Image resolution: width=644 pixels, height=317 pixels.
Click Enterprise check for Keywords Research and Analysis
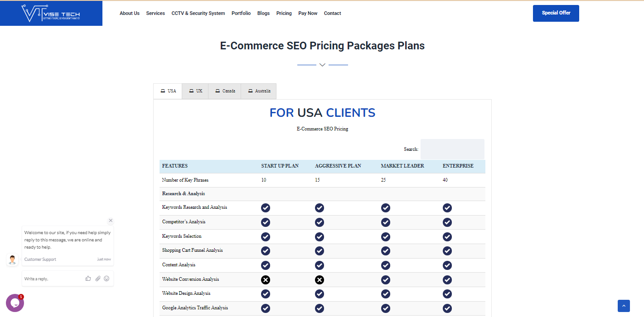pos(447,208)
